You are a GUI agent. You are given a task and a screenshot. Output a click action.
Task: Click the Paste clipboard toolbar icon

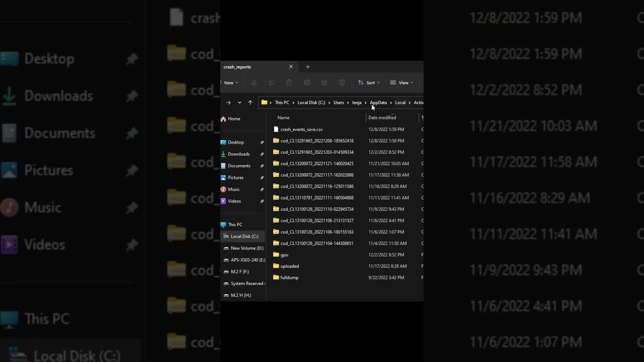click(289, 82)
